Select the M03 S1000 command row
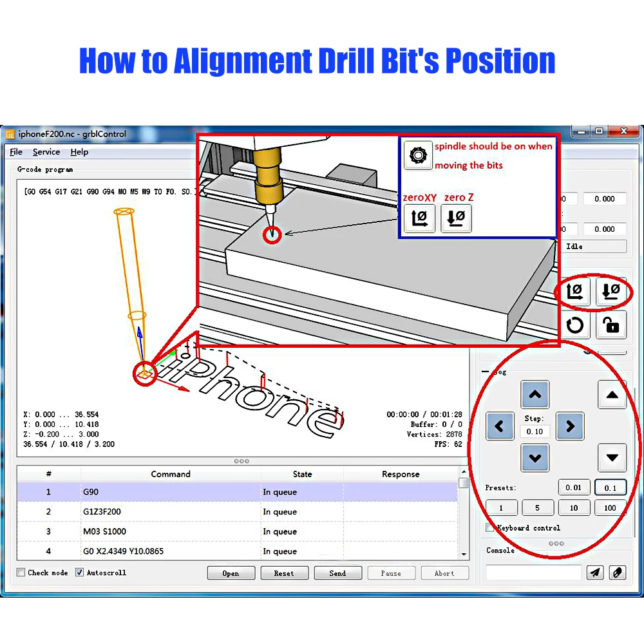 point(238,531)
